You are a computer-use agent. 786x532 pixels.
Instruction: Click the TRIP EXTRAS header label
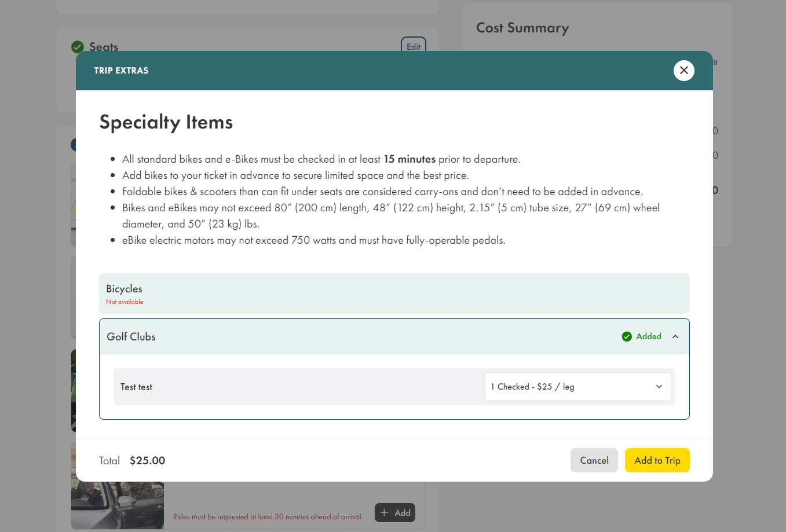pyautogui.click(x=121, y=70)
